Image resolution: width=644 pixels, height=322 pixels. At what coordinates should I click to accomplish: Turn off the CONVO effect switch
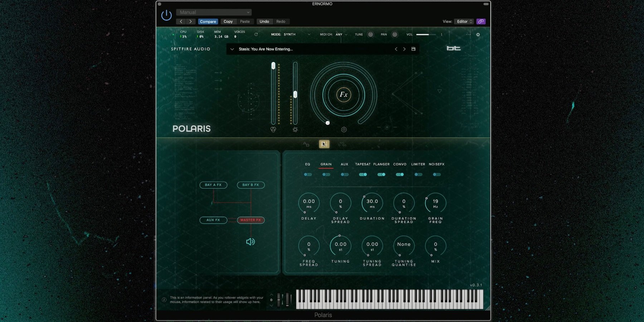pos(400,175)
